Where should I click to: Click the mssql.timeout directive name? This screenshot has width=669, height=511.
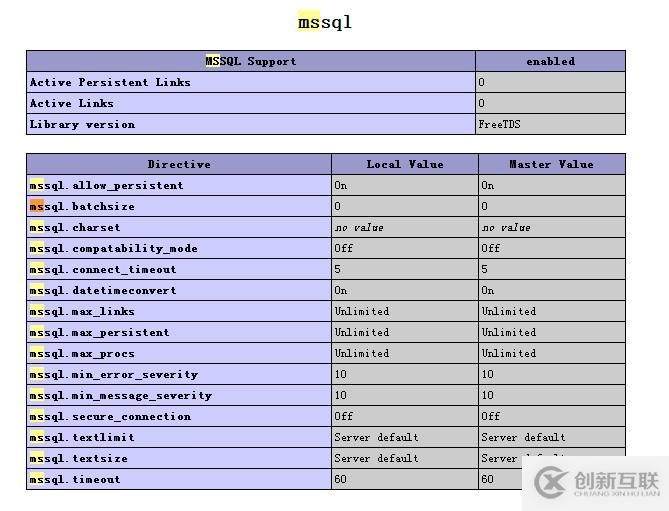pyautogui.click(x=75, y=479)
